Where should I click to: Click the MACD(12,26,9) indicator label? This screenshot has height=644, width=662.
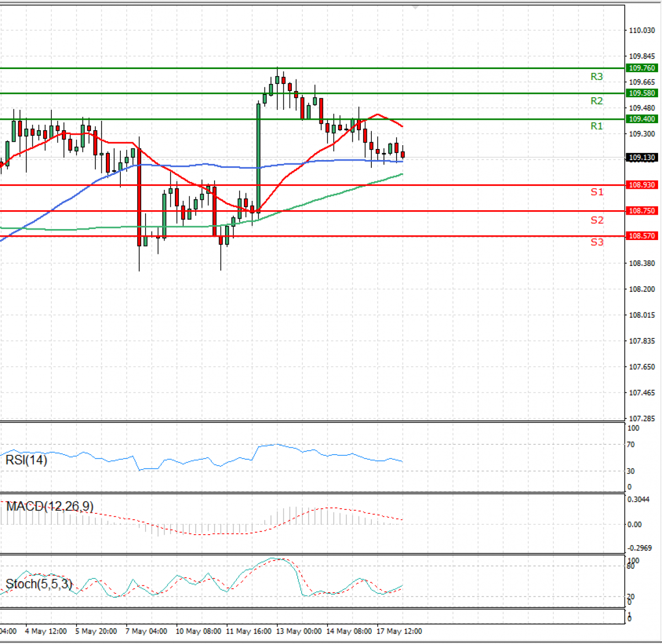pyautogui.click(x=50, y=506)
